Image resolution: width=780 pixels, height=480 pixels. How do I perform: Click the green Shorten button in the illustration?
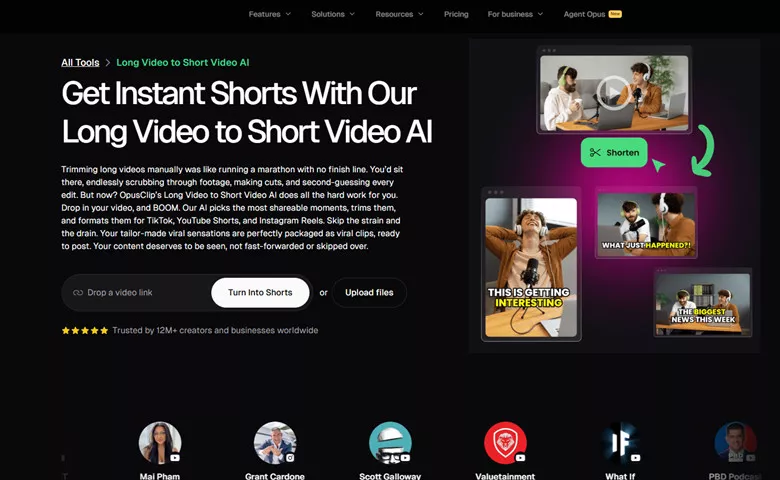click(x=614, y=152)
